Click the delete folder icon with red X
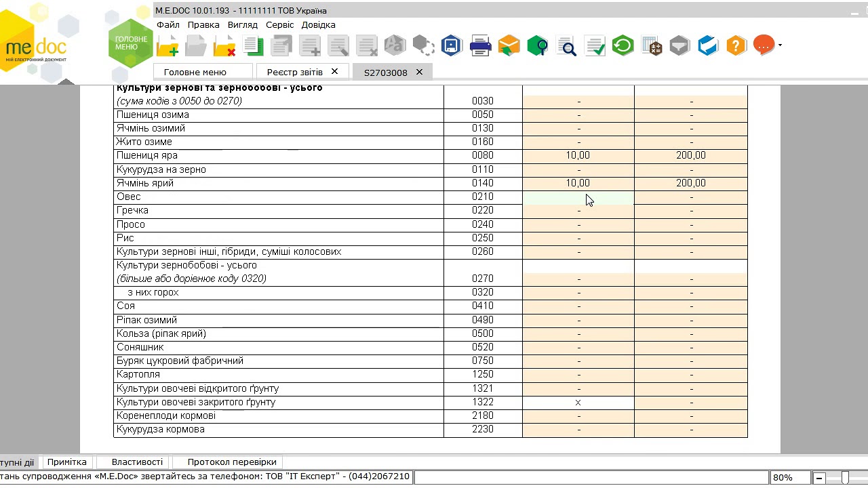Image resolution: width=868 pixels, height=488 pixels. click(224, 46)
